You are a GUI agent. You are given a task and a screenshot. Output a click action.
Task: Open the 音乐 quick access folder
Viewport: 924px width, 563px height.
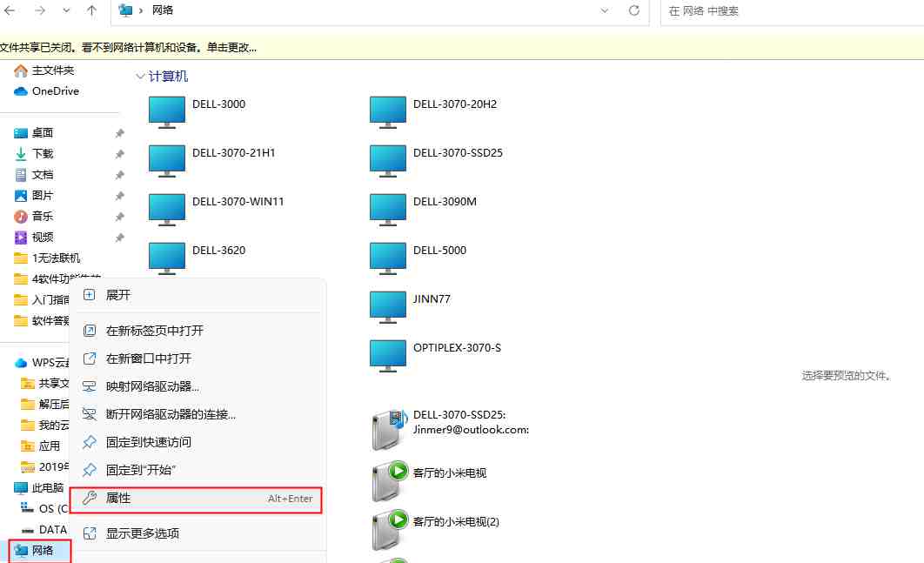[34, 217]
